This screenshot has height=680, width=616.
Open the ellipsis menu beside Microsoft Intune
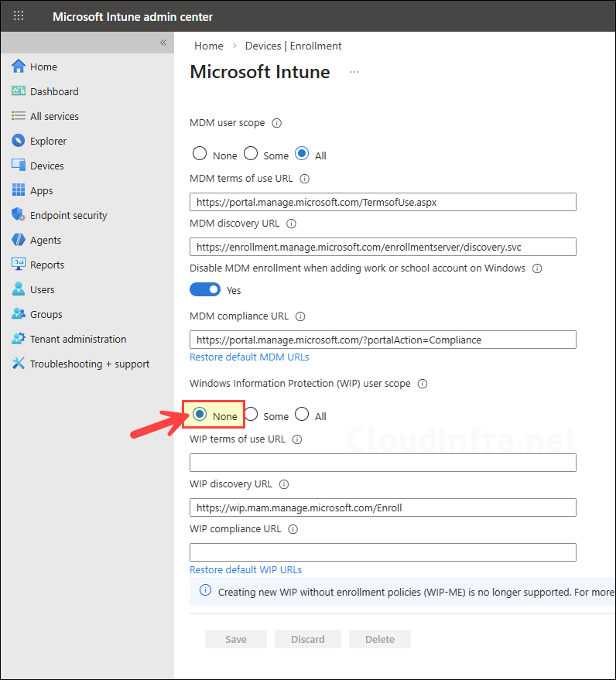354,71
